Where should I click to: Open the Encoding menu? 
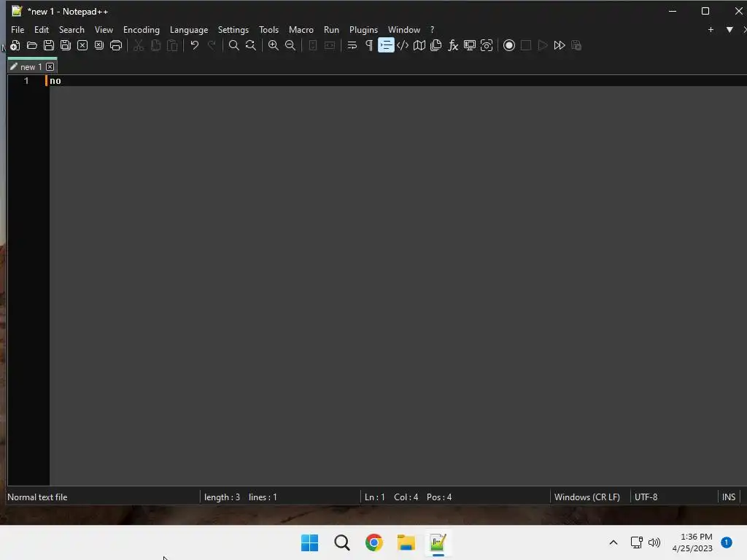pyautogui.click(x=142, y=29)
